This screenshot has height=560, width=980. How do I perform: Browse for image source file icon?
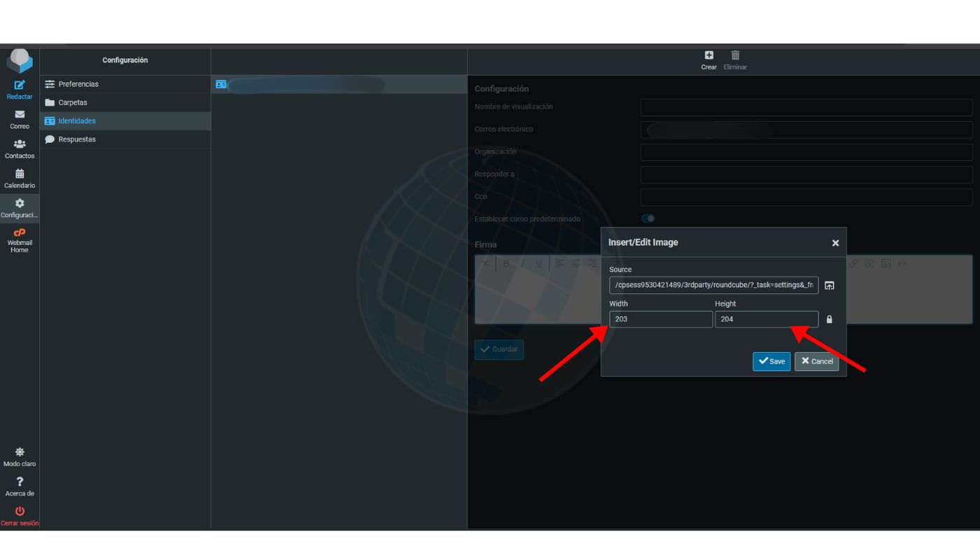(x=829, y=286)
